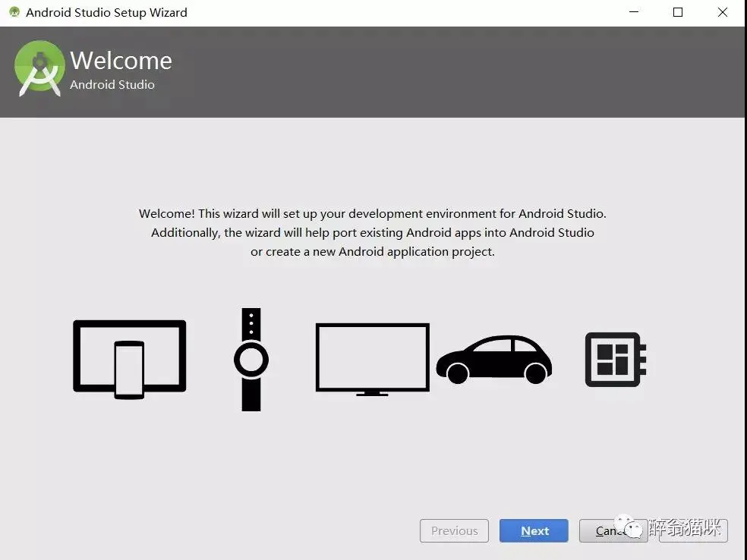Click the 'Welcome' heading text
747x560 pixels.
121,61
